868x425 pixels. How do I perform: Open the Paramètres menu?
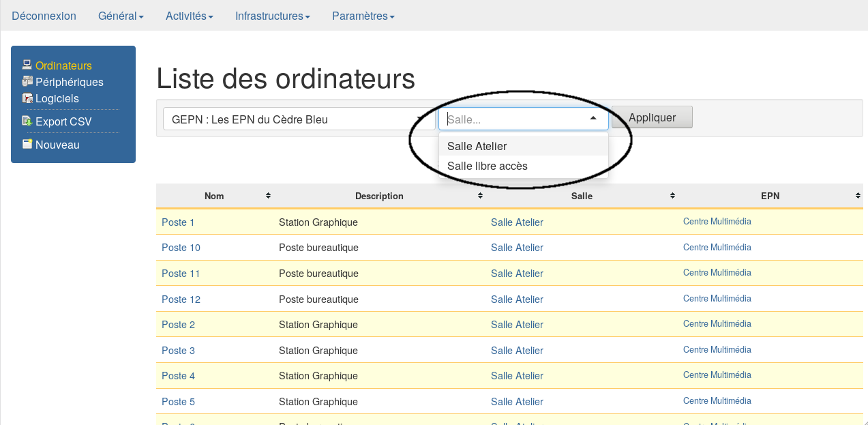363,16
